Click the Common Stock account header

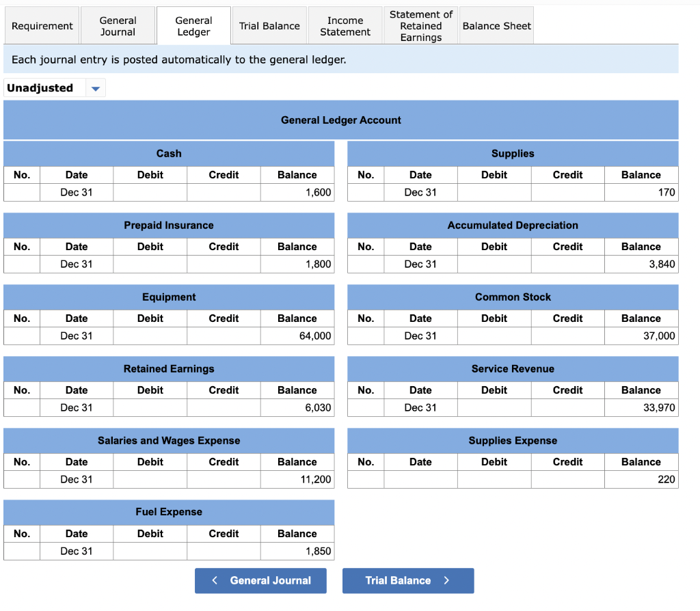[x=513, y=297]
